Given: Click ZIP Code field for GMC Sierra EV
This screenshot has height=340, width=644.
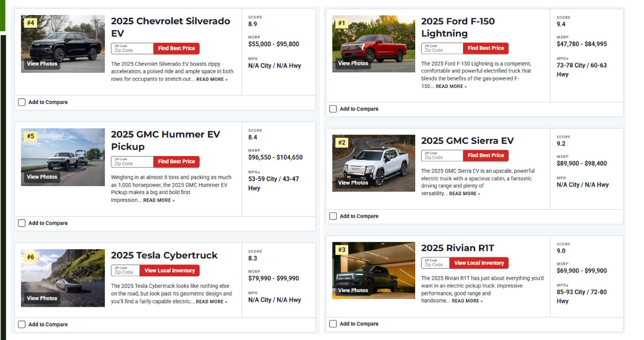Looking at the screenshot, I should (442, 156).
